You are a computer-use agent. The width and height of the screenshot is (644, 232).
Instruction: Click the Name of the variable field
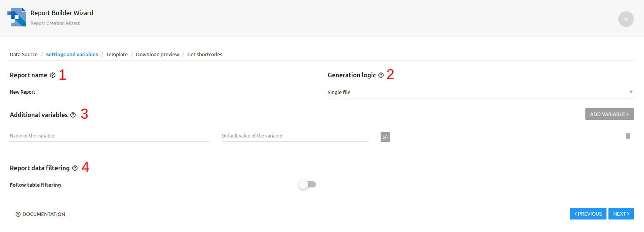coord(109,136)
